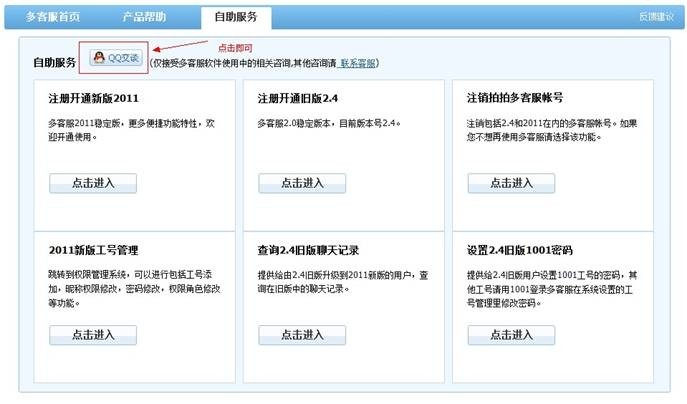687x404 pixels.
Task: Click the 设置2.4旧版1001密码 card title
Action: pyautogui.click(x=519, y=249)
